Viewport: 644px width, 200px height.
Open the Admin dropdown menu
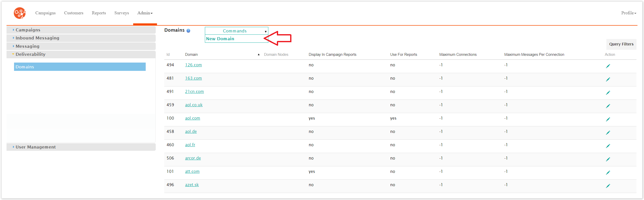[x=145, y=13]
